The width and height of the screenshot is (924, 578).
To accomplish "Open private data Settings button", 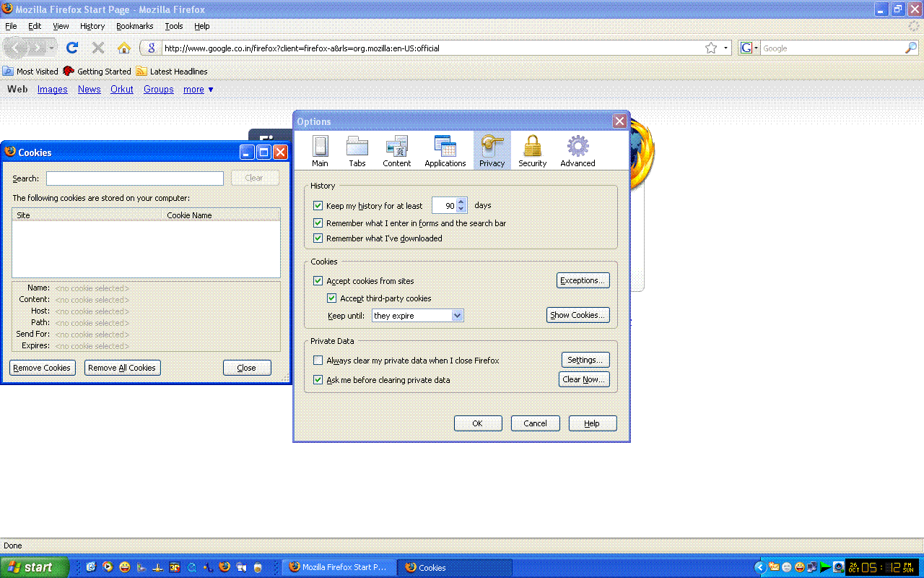I will [x=585, y=360].
